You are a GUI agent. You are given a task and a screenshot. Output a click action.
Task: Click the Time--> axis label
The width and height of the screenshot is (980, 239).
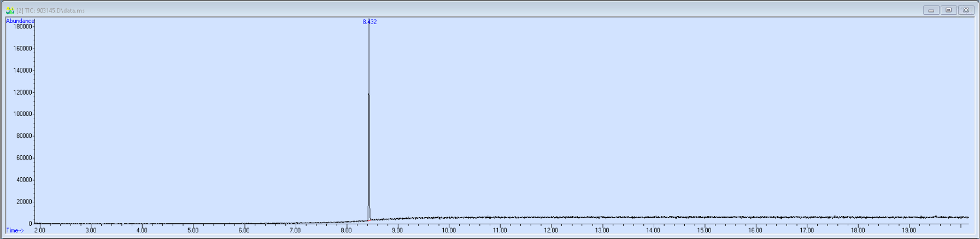tap(15, 231)
